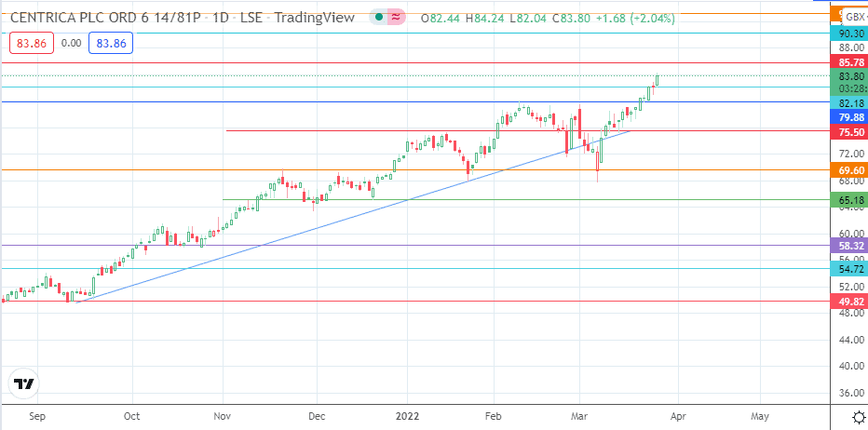868x430 pixels.
Task: Open chart settings gear icon
Action: click(x=859, y=417)
